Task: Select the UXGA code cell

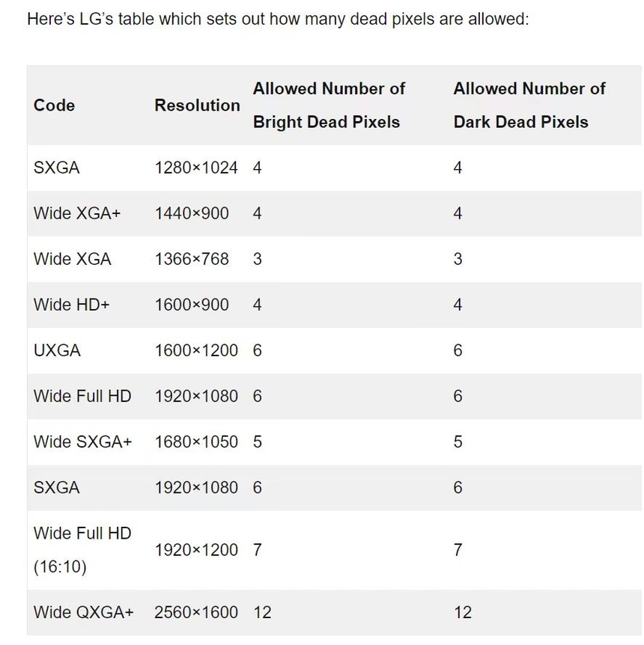Action: coord(57,350)
